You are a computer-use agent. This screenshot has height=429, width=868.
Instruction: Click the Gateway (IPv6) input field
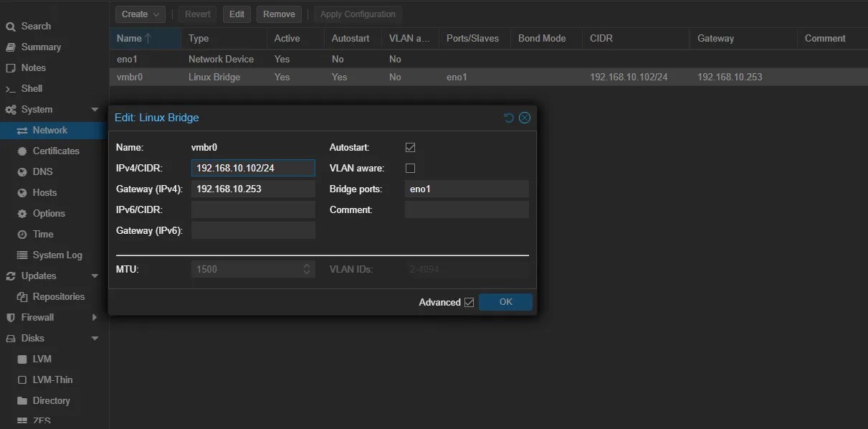253,230
